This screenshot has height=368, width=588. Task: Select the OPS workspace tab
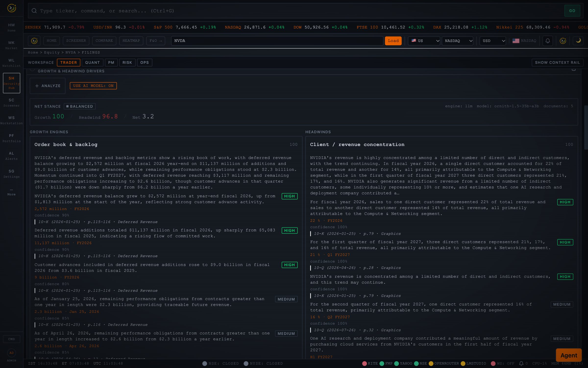point(145,63)
